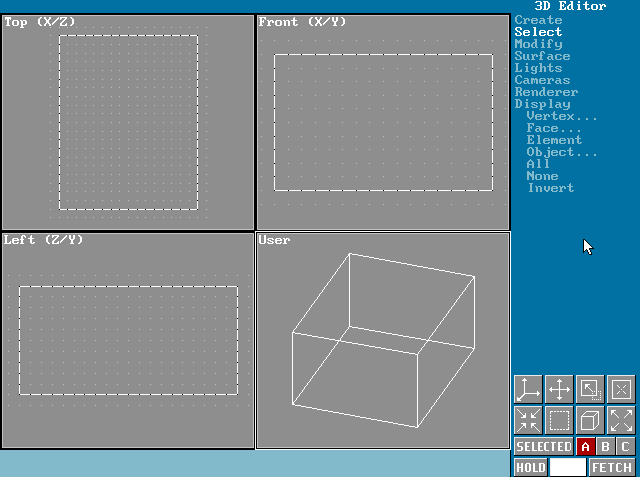Click the Zoom Extents cube icon
The width and height of the screenshot is (640, 477).
click(x=590, y=420)
